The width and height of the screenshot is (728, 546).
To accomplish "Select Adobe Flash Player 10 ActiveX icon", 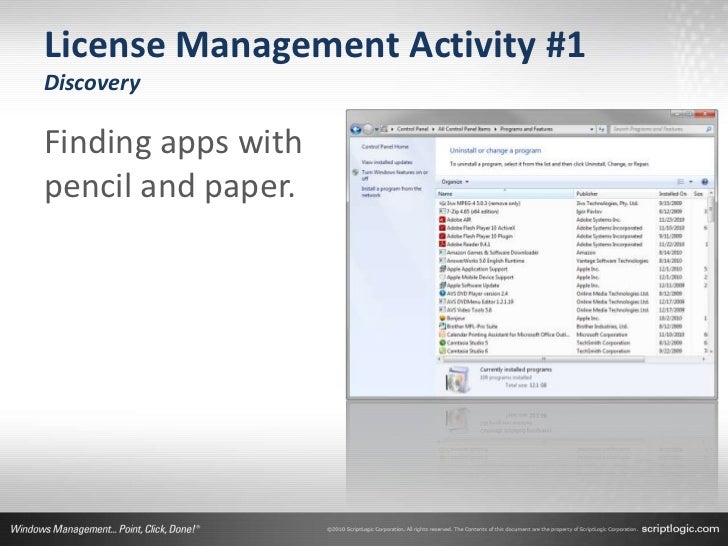I will tap(442, 228).
